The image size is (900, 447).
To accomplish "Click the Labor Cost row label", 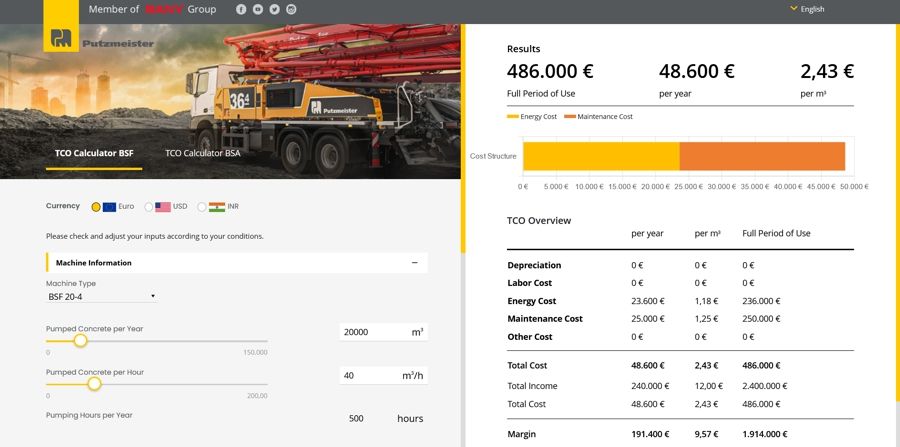I will point(530,283).
